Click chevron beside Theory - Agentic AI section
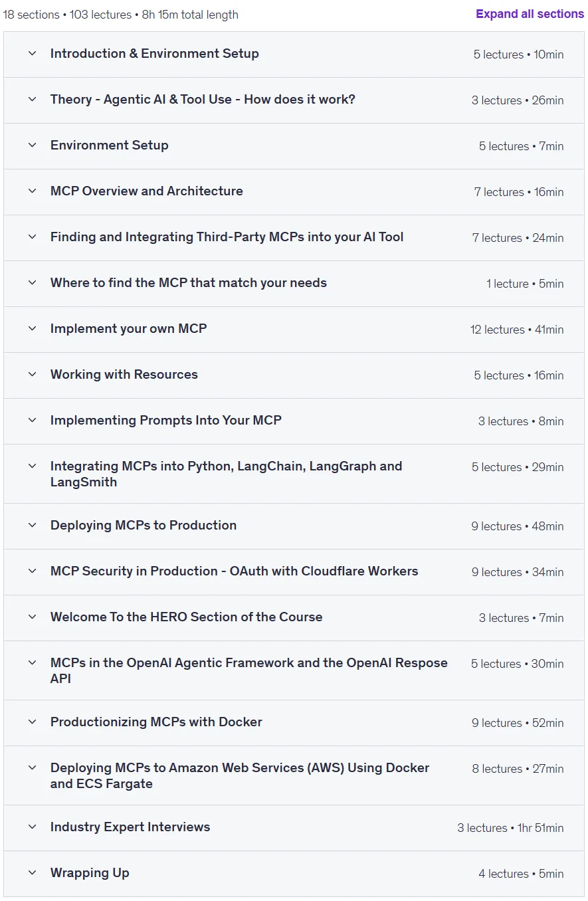Viewport: 588px width, 901px height. click(32, 100)
